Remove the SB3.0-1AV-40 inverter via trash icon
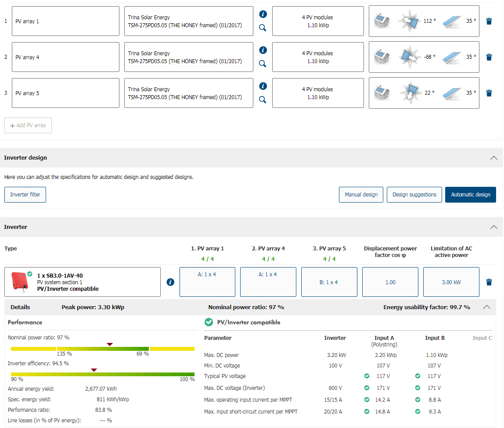This screenshot has height=428, width=504. point(489,282)
